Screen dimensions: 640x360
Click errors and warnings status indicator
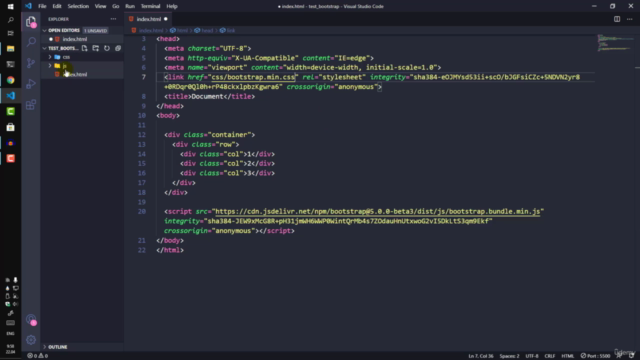coord(38,356)
